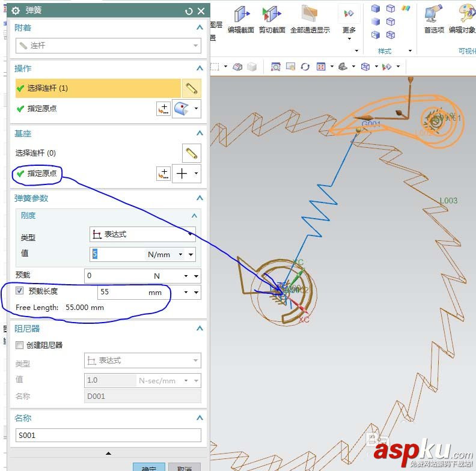Select the third-row left cube style icon
The width and height of the screenshot is (476, 471).
coord(376,35)
